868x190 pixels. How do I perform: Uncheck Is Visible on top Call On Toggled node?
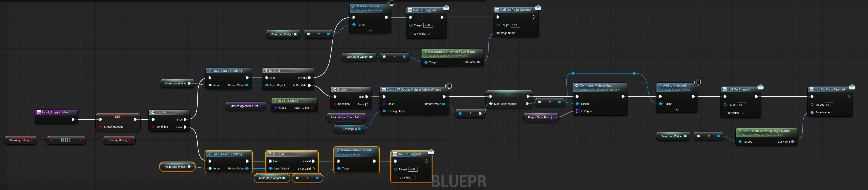tap(429, 34)
